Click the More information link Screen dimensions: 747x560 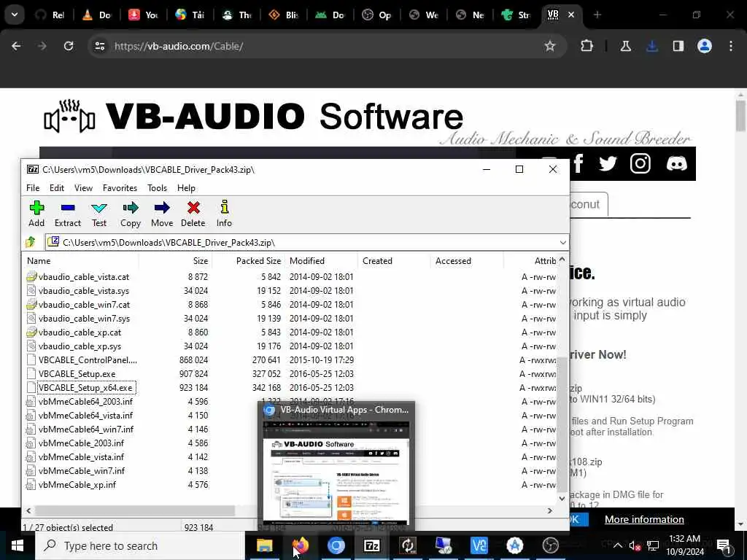coord(644,519)
